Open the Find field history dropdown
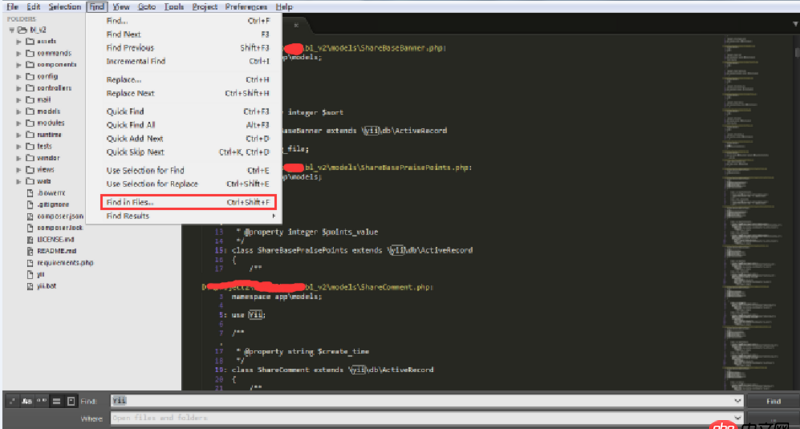 (x=737, y=401)
